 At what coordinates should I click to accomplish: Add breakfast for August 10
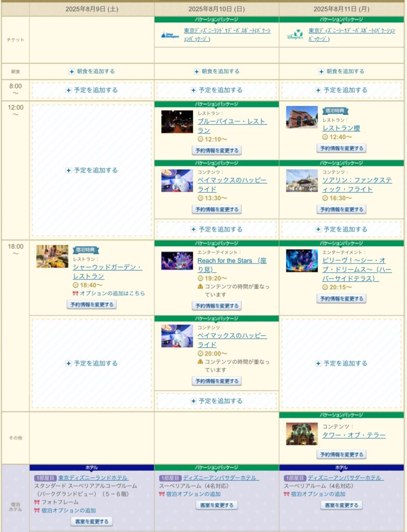tap(217, 71)
